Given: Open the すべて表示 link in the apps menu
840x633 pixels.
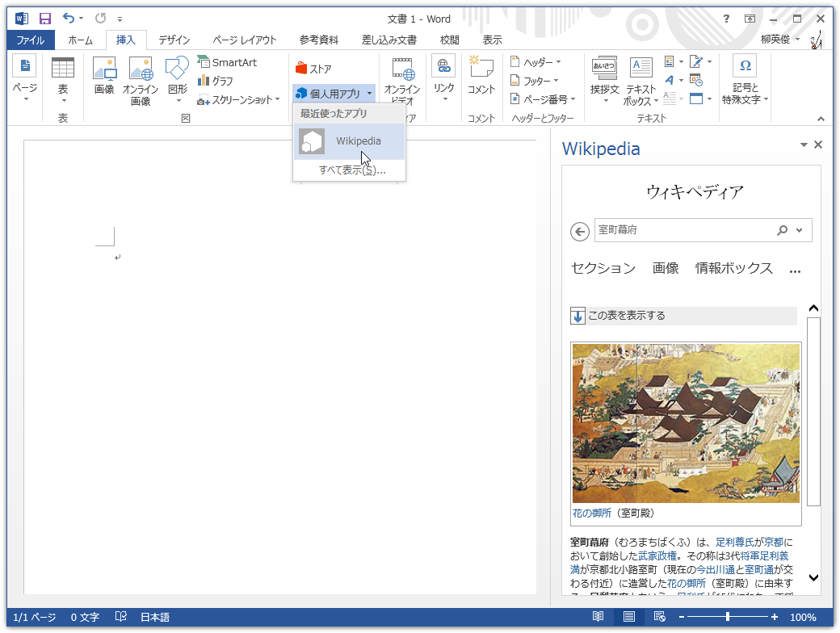Looking at the screenshot, I should (x=349, y=170).
